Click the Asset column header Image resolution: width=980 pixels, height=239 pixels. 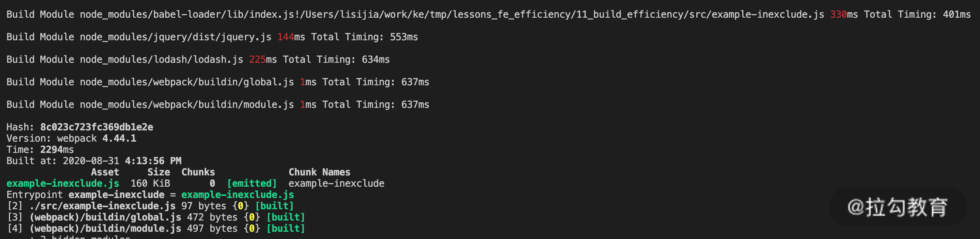(105, 172)
